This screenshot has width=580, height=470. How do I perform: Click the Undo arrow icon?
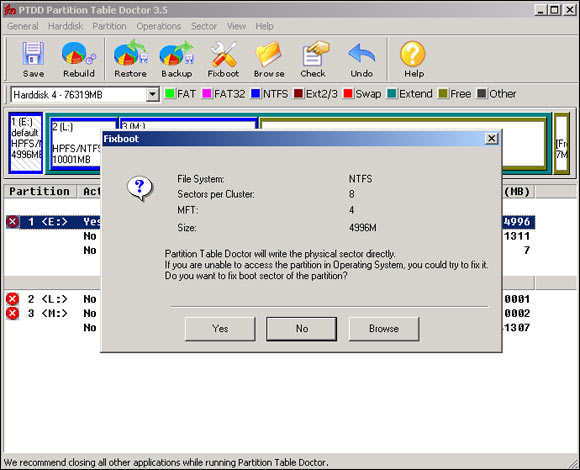(x=361, y=54)
